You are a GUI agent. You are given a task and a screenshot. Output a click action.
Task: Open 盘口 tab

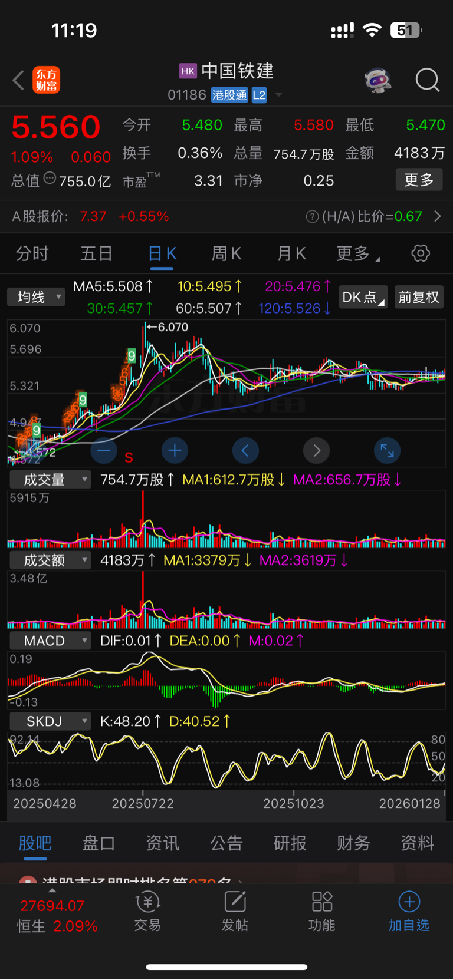pos(99,843)
